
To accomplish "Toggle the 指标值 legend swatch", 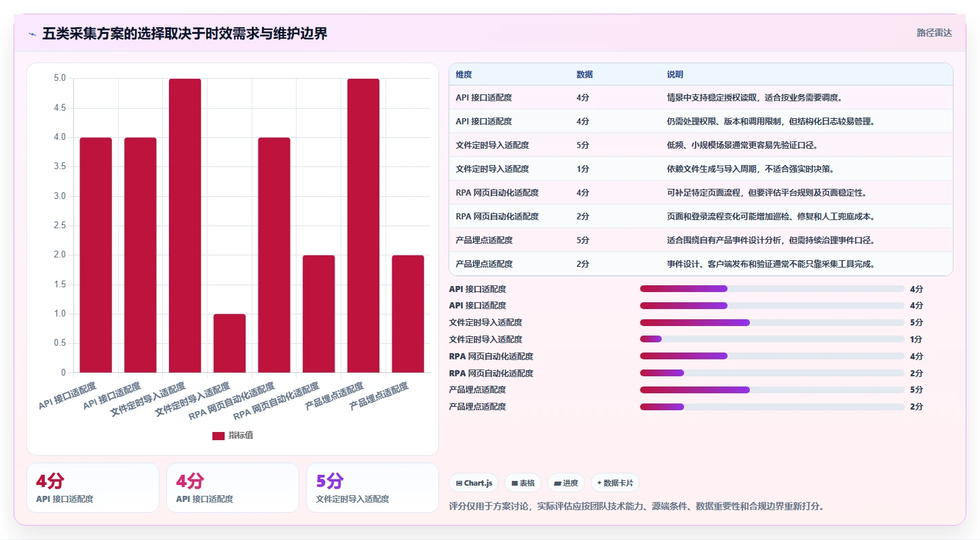I will pos(219,435).
